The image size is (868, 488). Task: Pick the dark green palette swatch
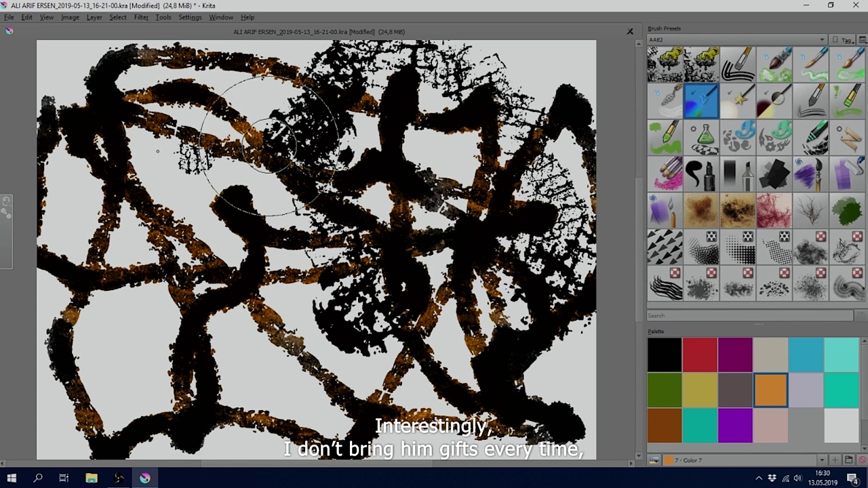tap(665, 390)
